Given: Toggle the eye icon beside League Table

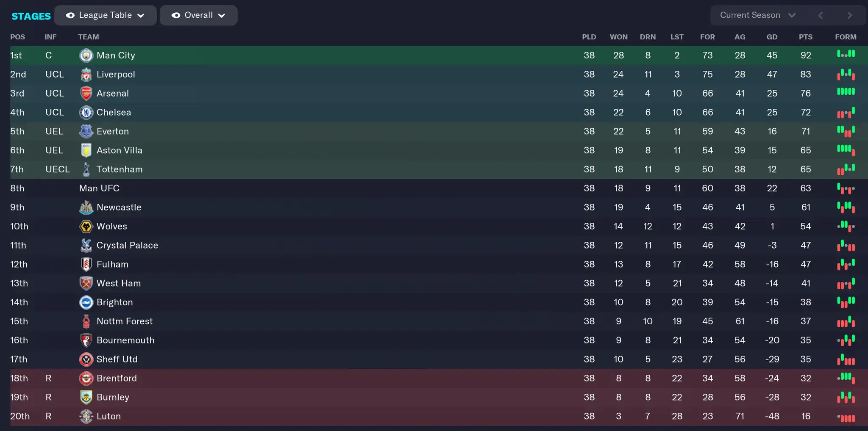Looking at the screenshot, I should [70, 15].
